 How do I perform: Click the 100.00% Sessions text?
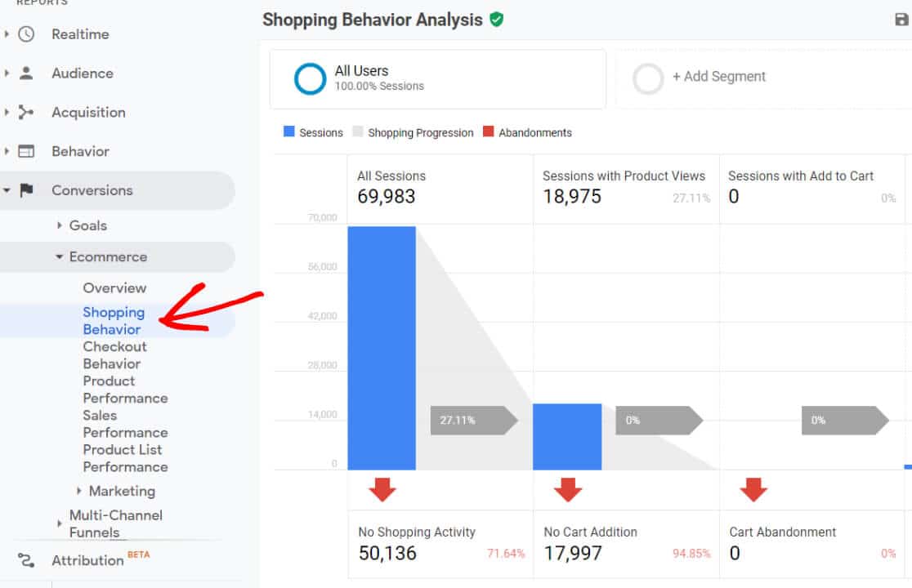tap(379, 86)
